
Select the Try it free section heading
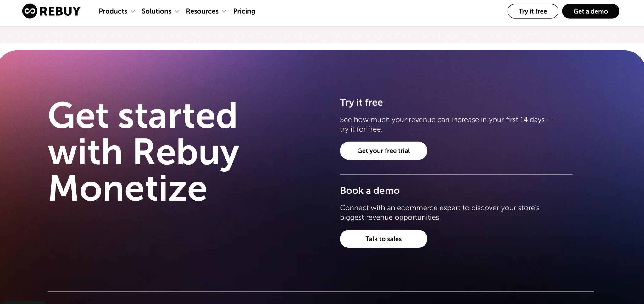[x=361, y=102]
